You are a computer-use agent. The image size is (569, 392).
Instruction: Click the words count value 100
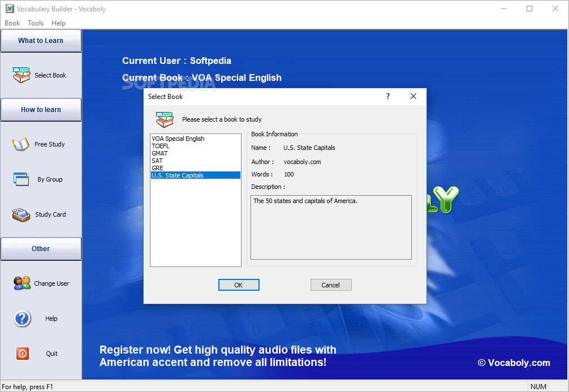(289, 174)
